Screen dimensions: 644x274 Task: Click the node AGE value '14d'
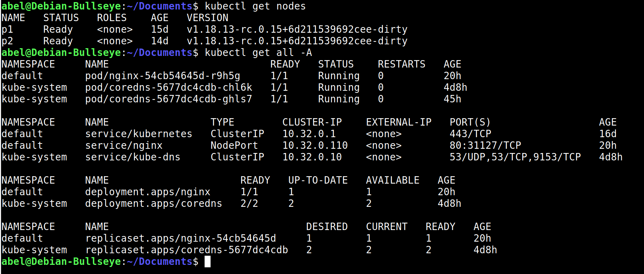160,41
